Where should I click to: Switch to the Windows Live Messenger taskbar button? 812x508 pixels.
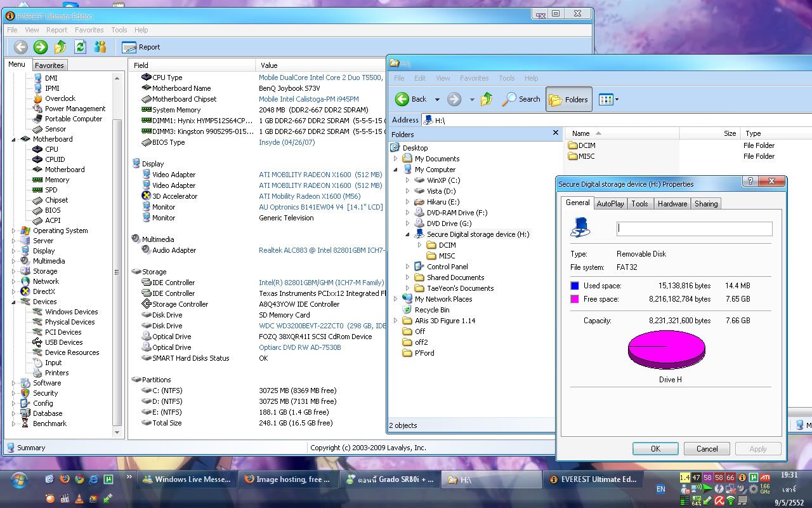click(x=187, y=479)
